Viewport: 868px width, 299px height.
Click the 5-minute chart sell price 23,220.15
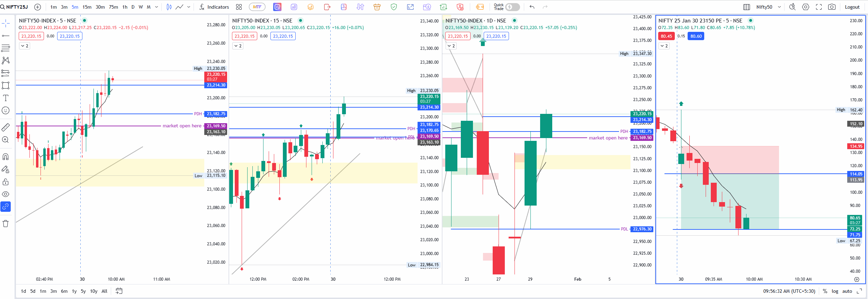point(31,36)
